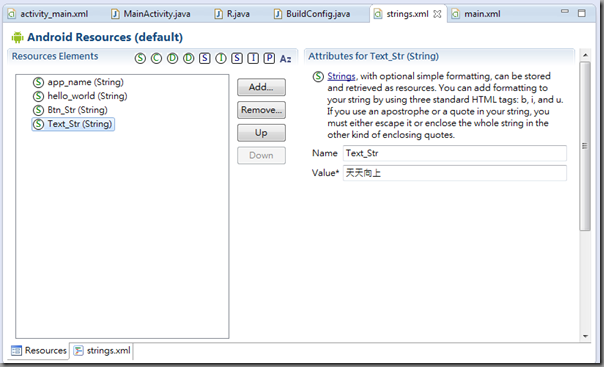Click the MainActivity.java tab file icon
The image size is (604, 367).
pos(115,14)
